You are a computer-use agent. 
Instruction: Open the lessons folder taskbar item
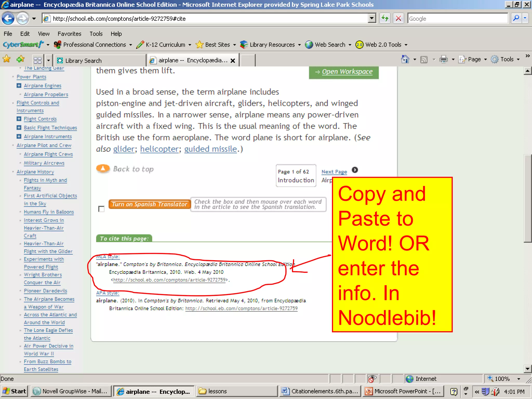pos(236,391)
